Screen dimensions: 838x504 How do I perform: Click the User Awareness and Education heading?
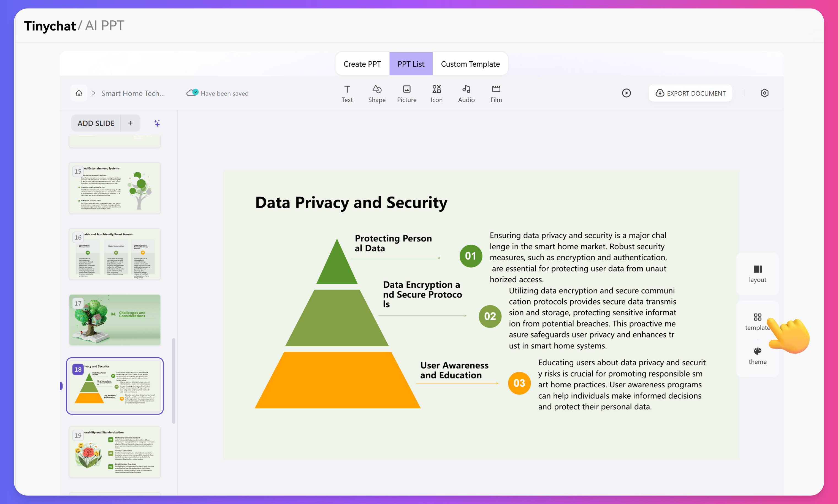454,370
